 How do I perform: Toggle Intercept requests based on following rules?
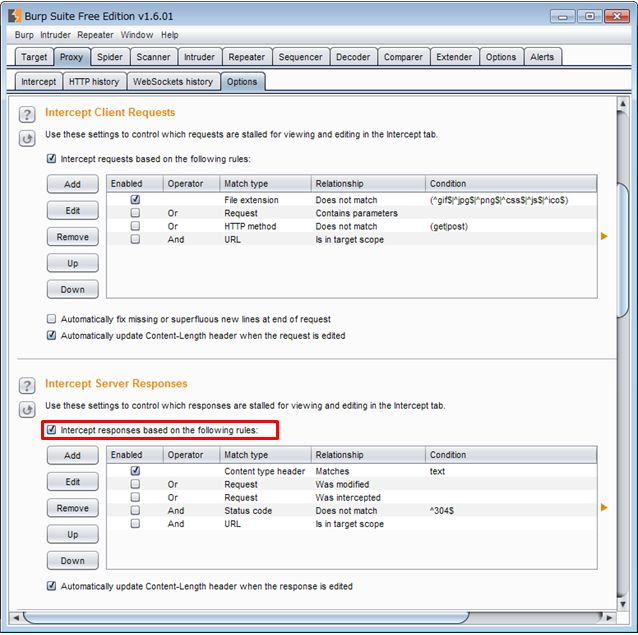[51, 158]
